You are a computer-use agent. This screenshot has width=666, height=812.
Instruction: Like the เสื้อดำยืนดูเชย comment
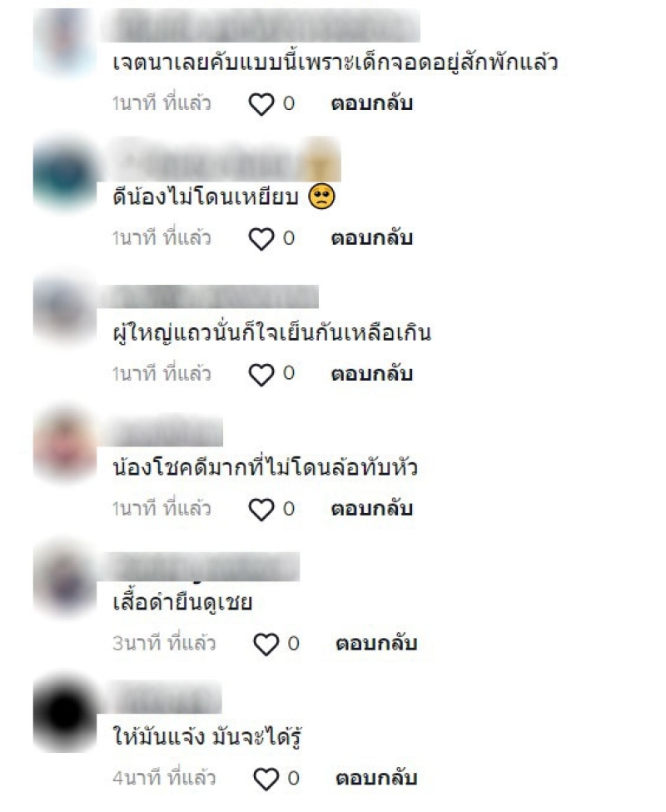point(266,645)
